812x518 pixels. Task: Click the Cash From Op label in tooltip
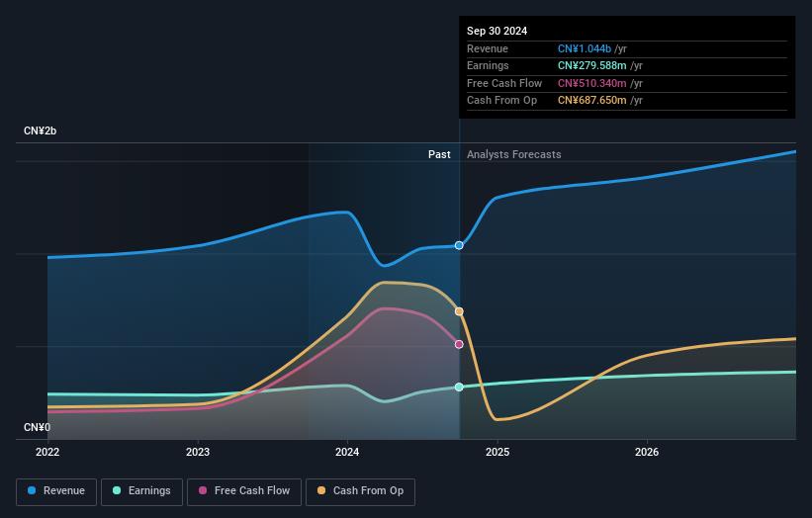click(501, 101)
